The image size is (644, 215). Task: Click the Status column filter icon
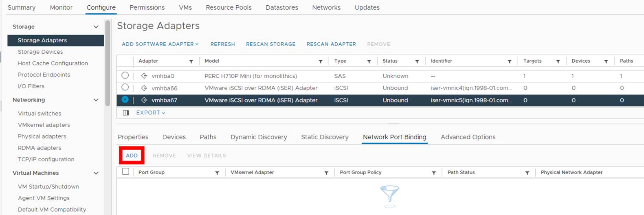coord(417,61)
